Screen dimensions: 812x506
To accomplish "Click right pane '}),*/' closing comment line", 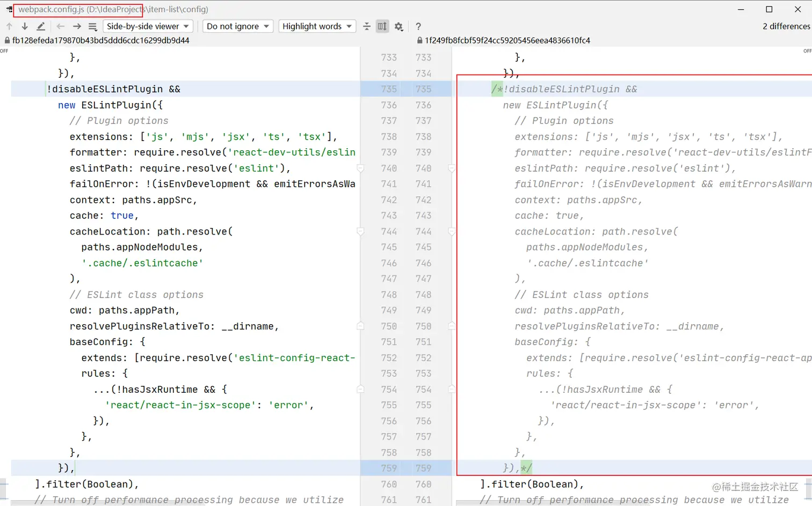I will (x=517, y=468).
